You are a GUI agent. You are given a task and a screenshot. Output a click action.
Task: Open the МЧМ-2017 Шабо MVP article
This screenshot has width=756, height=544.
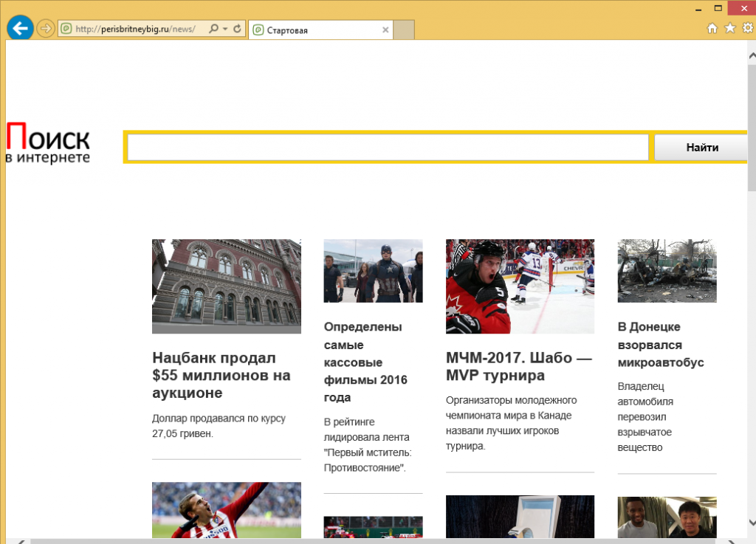519,366
